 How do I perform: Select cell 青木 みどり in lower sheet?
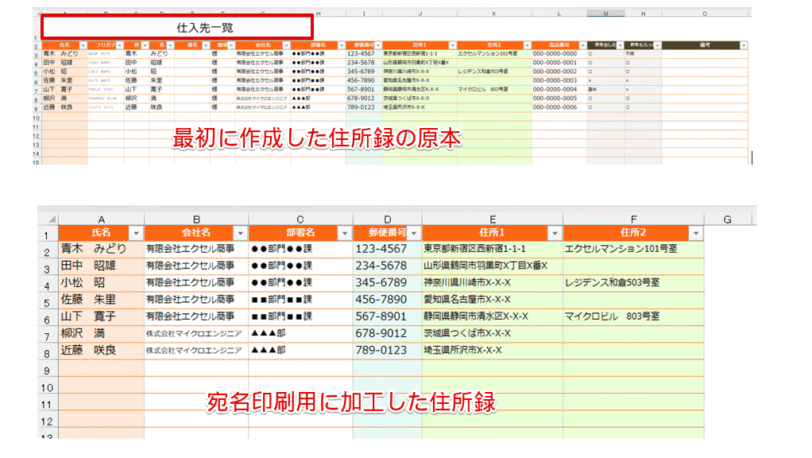coord(102,249)
